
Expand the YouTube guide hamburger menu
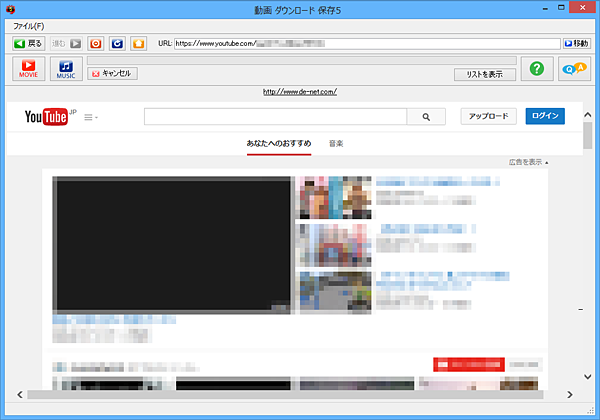point(91,117)
